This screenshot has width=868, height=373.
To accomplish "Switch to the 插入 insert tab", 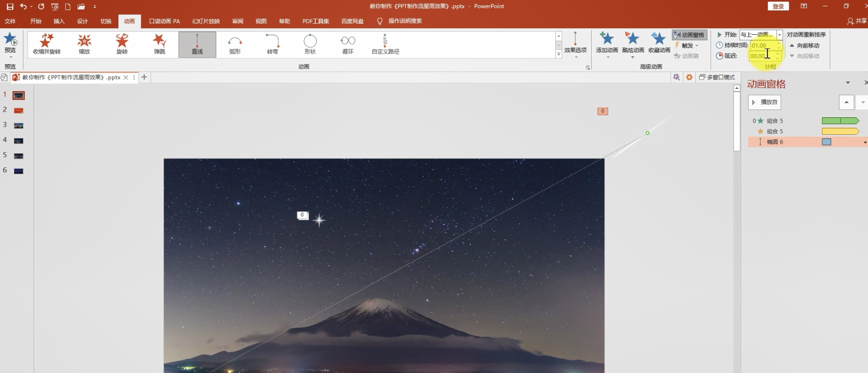I will [59, 22].
